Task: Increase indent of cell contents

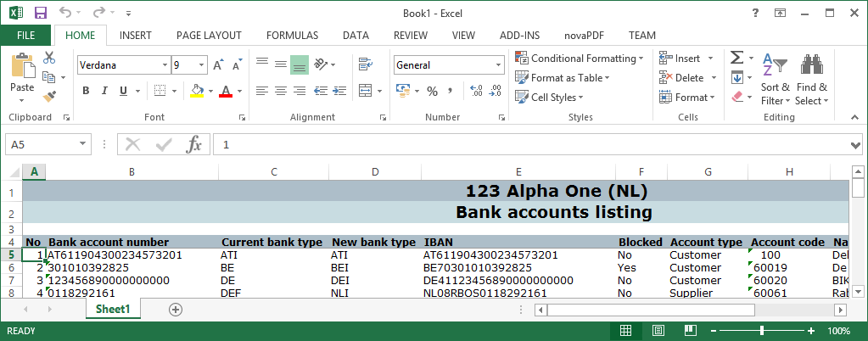Action: point(339,91)
